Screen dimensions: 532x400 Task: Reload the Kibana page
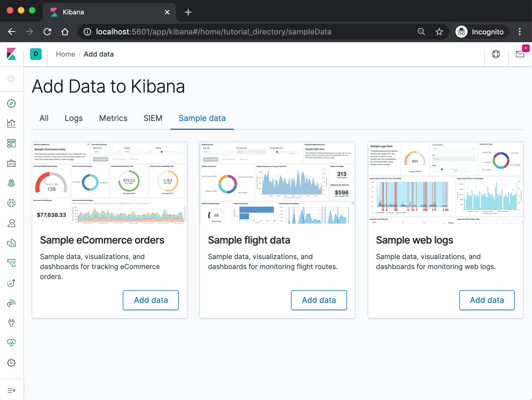pos(47,32)
